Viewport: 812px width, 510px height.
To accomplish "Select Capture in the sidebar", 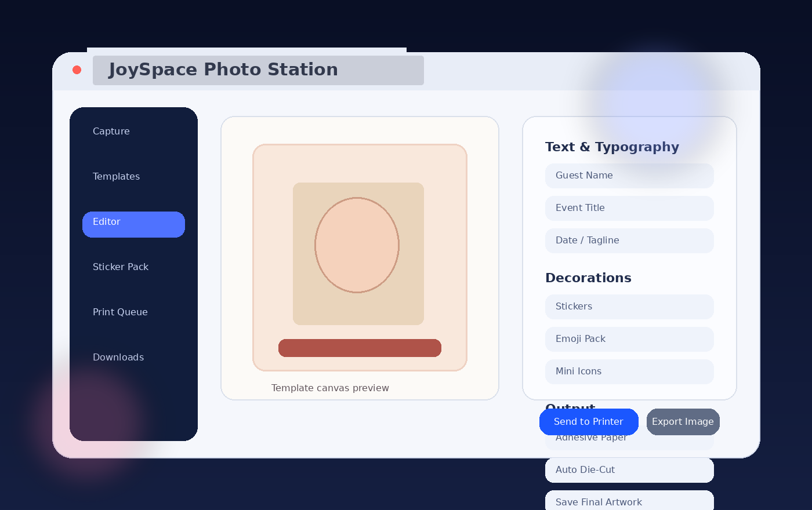I will pos(111,131).
